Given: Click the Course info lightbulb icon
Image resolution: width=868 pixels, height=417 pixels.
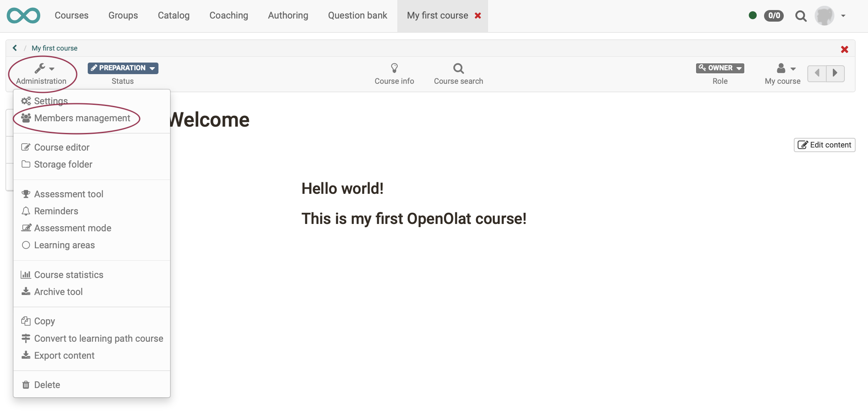Looking at the screenshot, I should pyautogui.click(x=394, y=68).
